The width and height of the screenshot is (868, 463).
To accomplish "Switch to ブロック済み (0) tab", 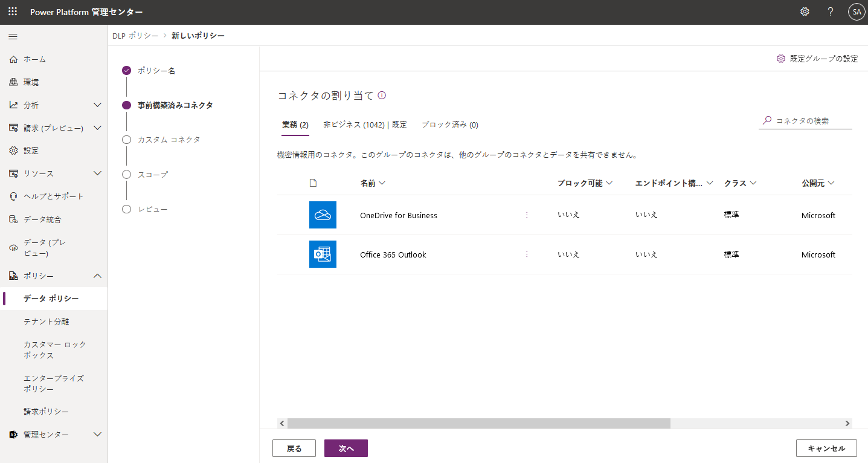I will [450, 125].
